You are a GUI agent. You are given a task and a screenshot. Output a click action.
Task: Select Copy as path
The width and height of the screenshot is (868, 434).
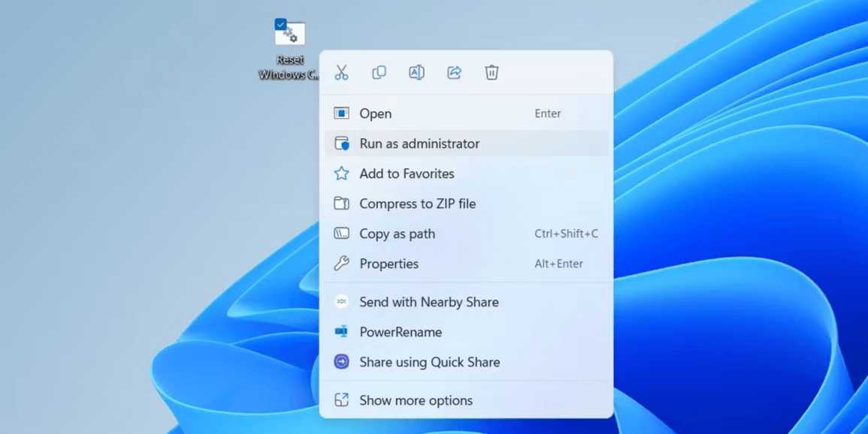click(398, 234)
